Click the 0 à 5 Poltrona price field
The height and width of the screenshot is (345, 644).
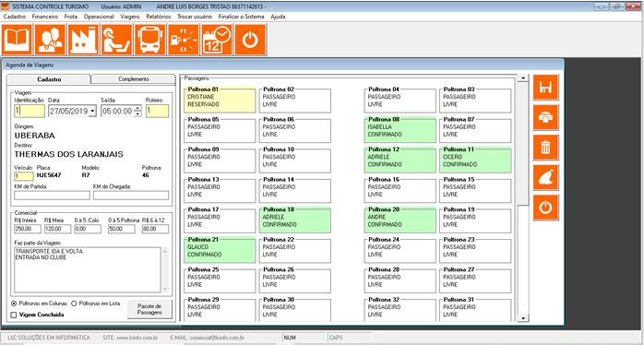coord(122,229)
